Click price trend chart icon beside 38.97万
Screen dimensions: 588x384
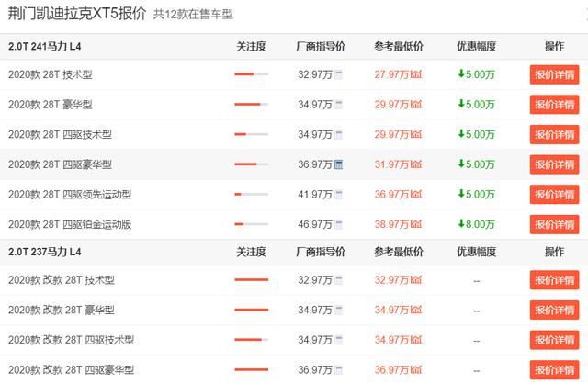pyautogui.click(x=416, y=224)
